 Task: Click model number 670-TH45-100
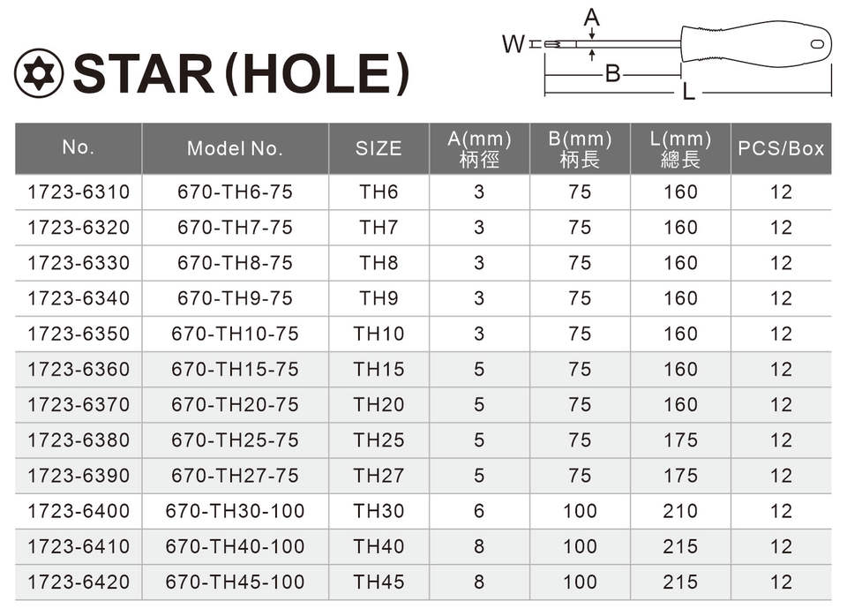pos(235,582)
